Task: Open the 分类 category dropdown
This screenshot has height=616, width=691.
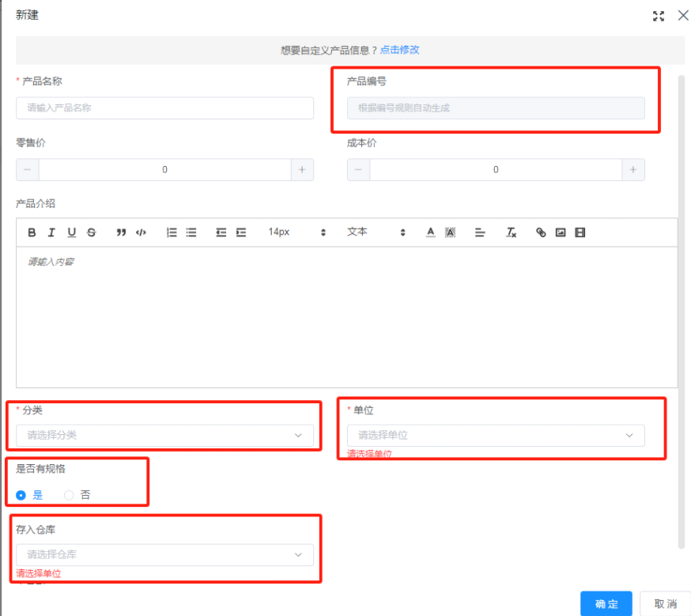Action: (164, 435)
